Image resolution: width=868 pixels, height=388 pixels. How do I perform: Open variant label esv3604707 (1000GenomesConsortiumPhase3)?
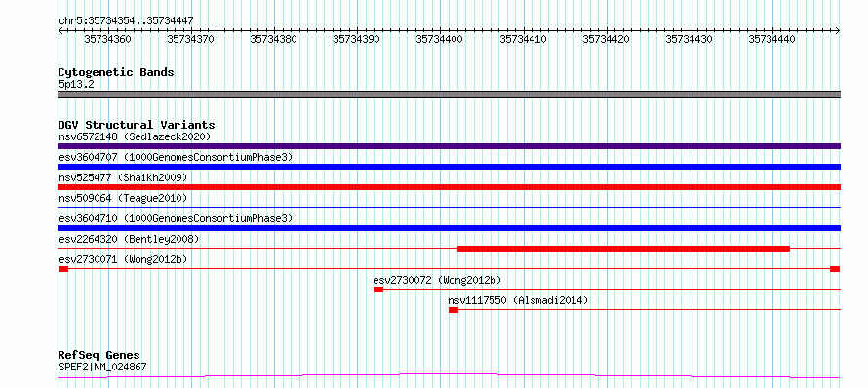pos(176,157)
